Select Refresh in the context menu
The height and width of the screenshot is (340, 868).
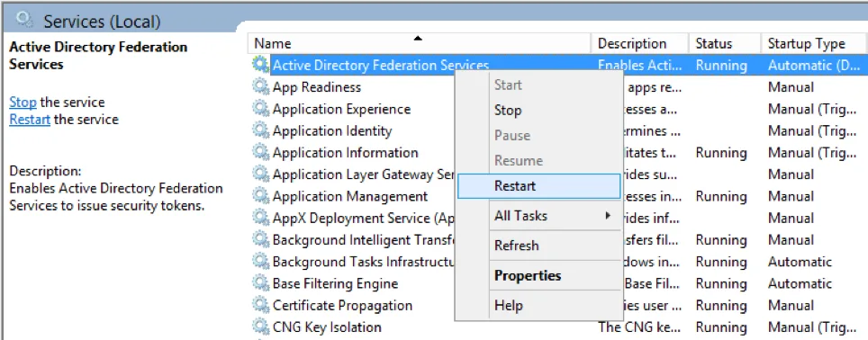click(538, 246)
